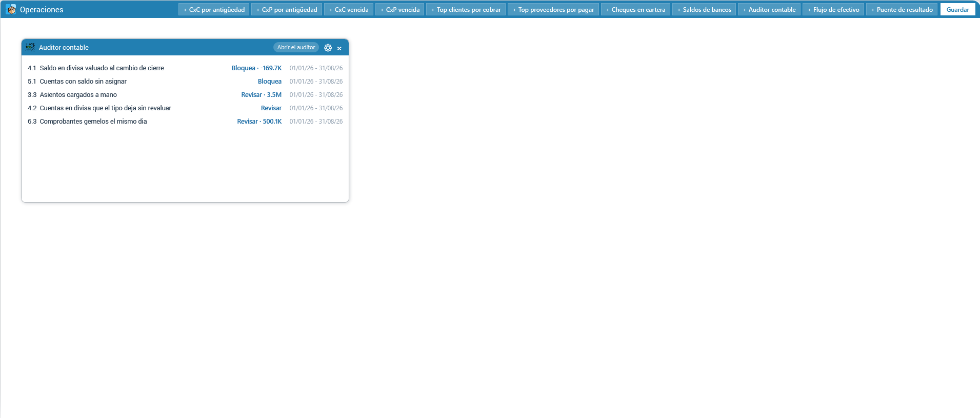Add the Top clientes por cobrar widget
Viewport: 980px width, 418px height.
point(466,9)
